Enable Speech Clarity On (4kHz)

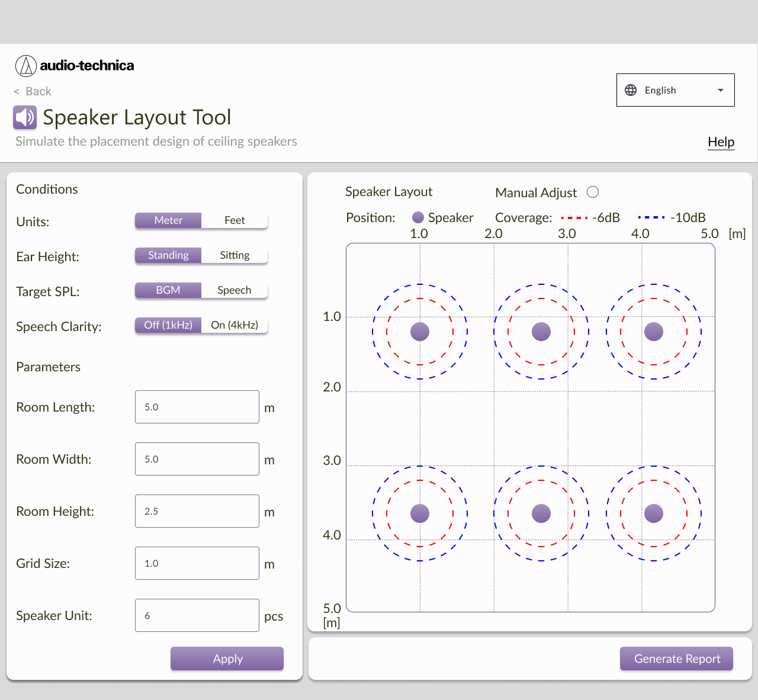coord(235,325)
